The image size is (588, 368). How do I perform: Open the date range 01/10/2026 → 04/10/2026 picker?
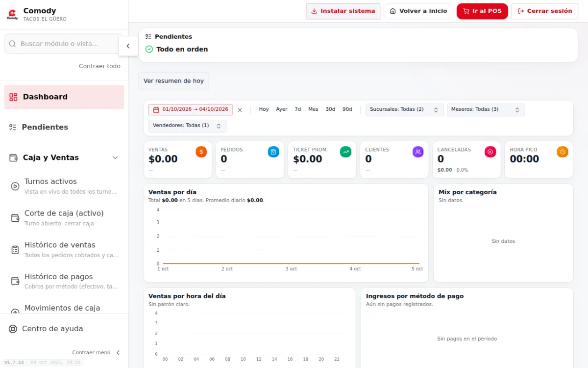click(x=191, y=109)
